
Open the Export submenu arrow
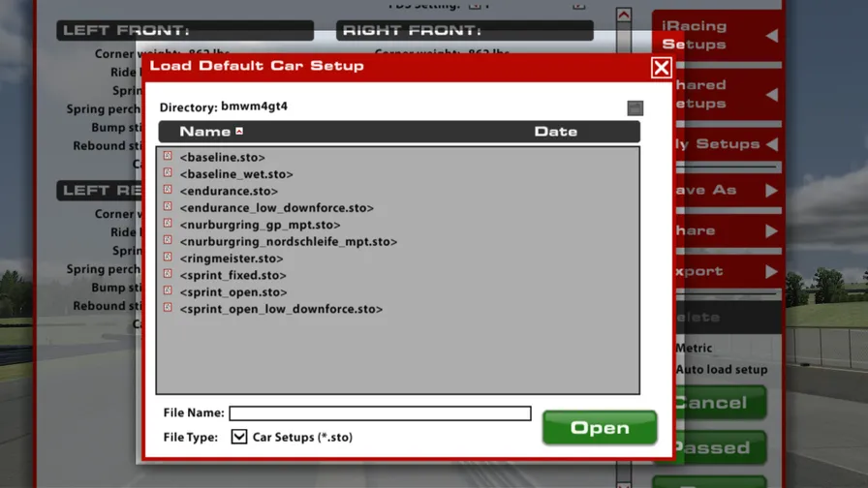(772, 271)
